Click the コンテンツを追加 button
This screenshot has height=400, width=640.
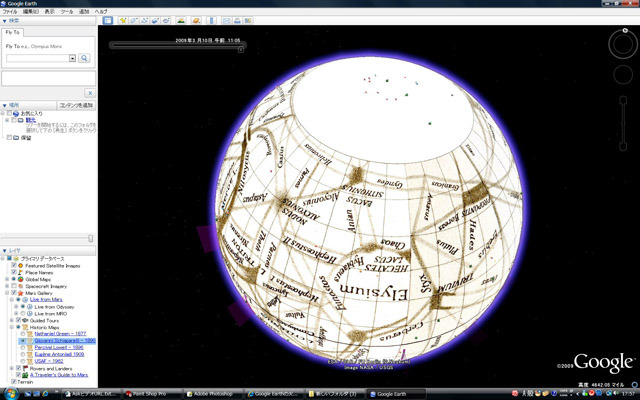tap(76, 105)
